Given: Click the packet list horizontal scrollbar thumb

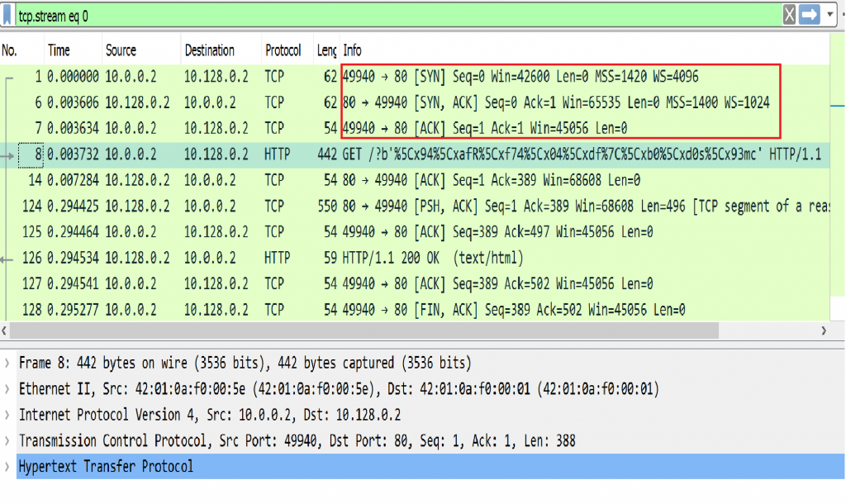Looking at the screenshot, I should tap(364, 330).
